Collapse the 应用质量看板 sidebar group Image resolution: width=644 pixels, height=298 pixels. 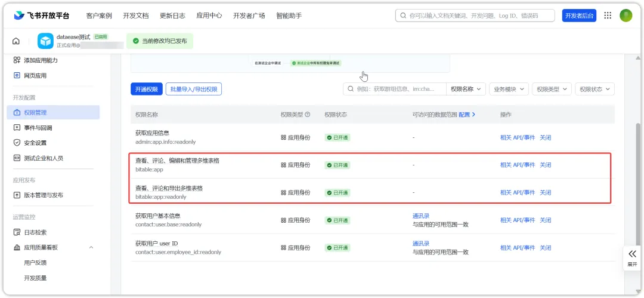[x=91, y=247]
